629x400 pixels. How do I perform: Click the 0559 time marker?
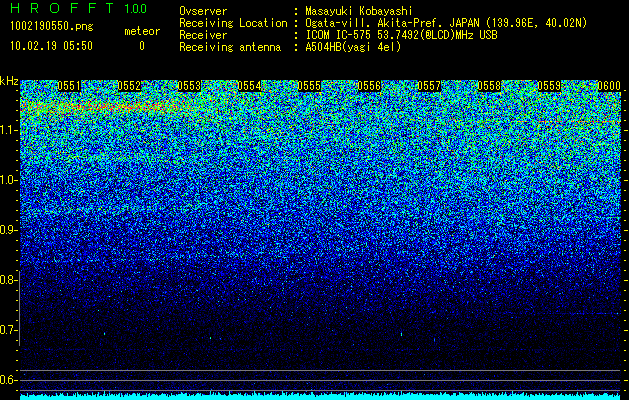pos(549,86)
